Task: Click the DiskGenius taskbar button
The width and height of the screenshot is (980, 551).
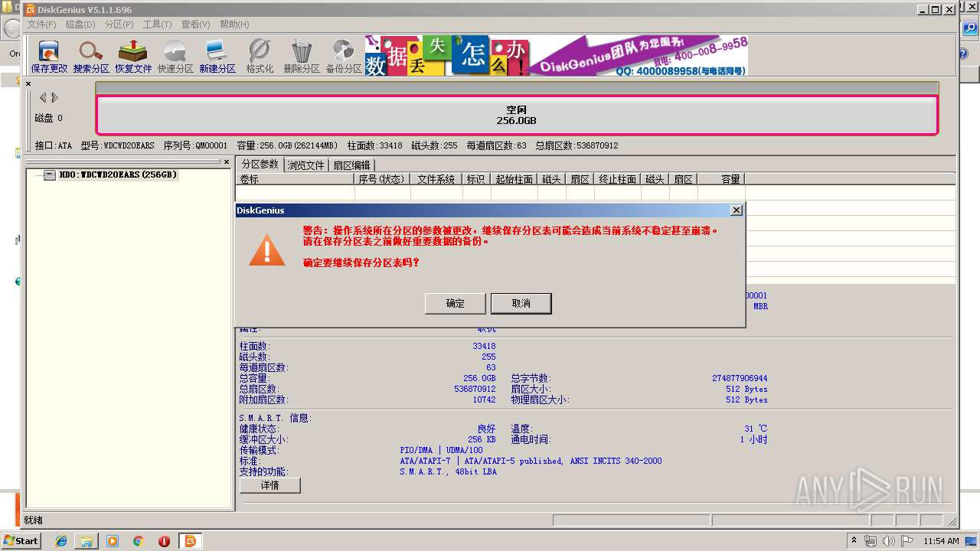Action: (x=190, y=541)
